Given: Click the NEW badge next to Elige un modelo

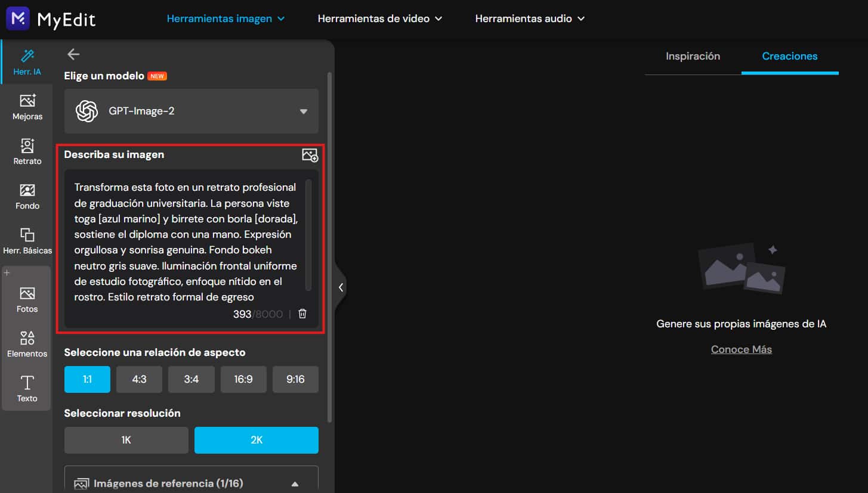Looking at the screenshot, I should (x=157, y=76).
